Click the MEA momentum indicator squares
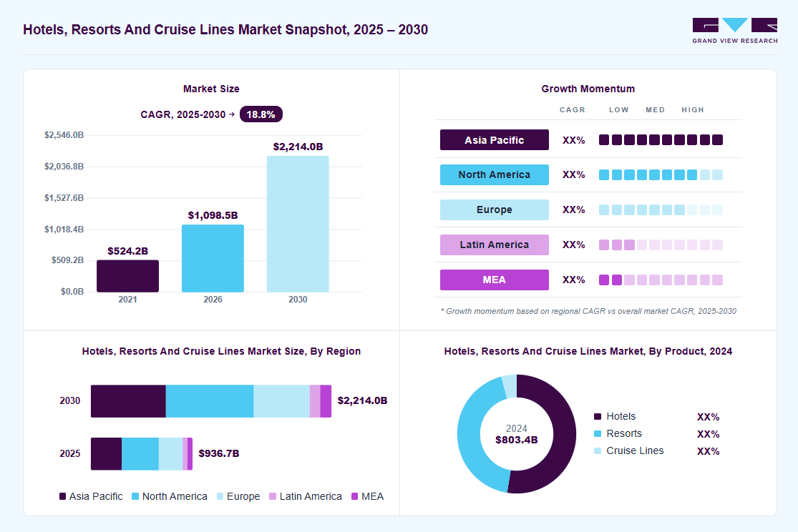 click(661, 280)
